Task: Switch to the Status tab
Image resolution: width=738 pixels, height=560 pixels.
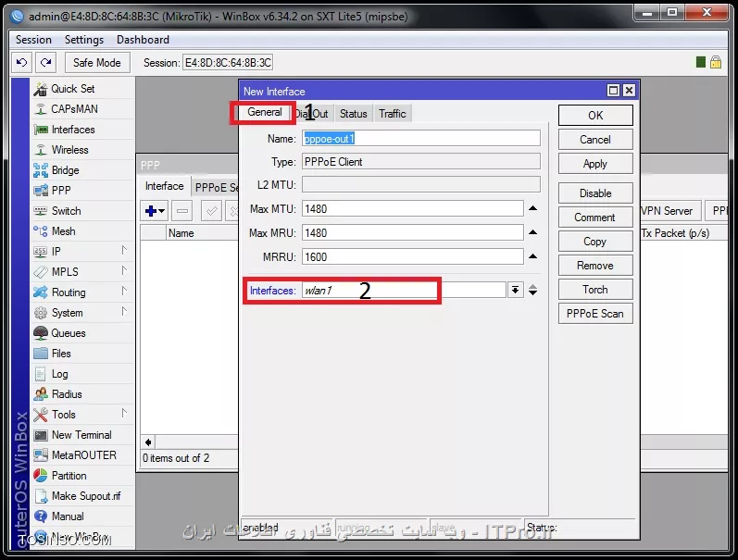Action: pyautogui.click(x=353, y=114)
